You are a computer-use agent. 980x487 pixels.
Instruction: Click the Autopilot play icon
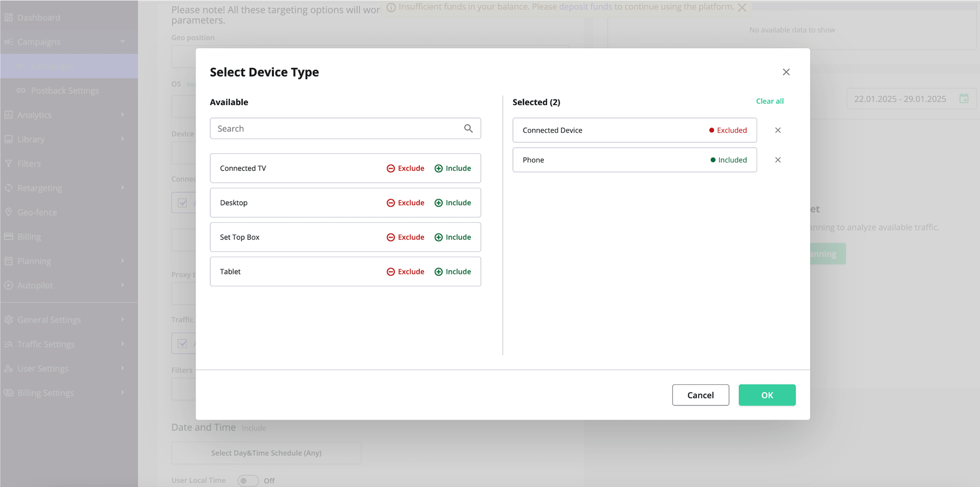coord(8,285)
